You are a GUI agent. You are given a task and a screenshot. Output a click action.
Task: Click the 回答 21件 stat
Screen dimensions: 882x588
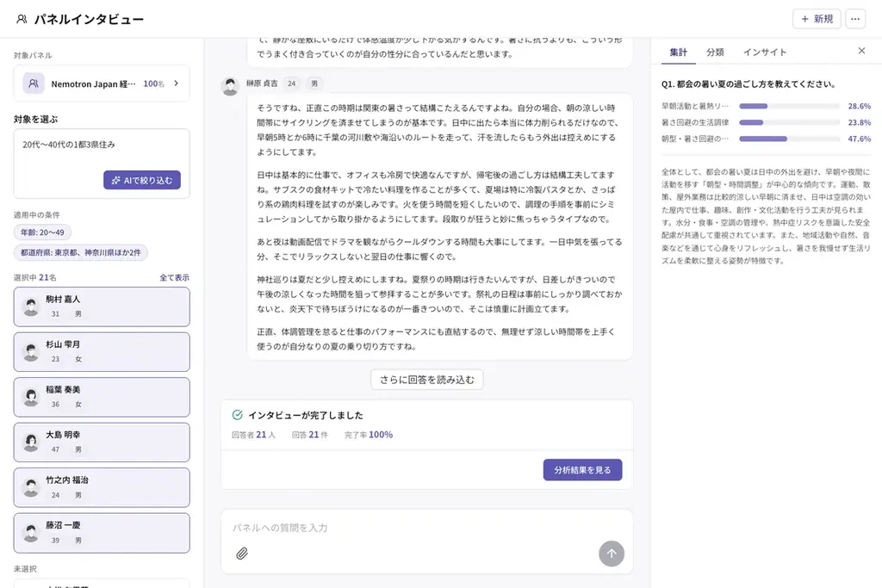click(309, 435)
